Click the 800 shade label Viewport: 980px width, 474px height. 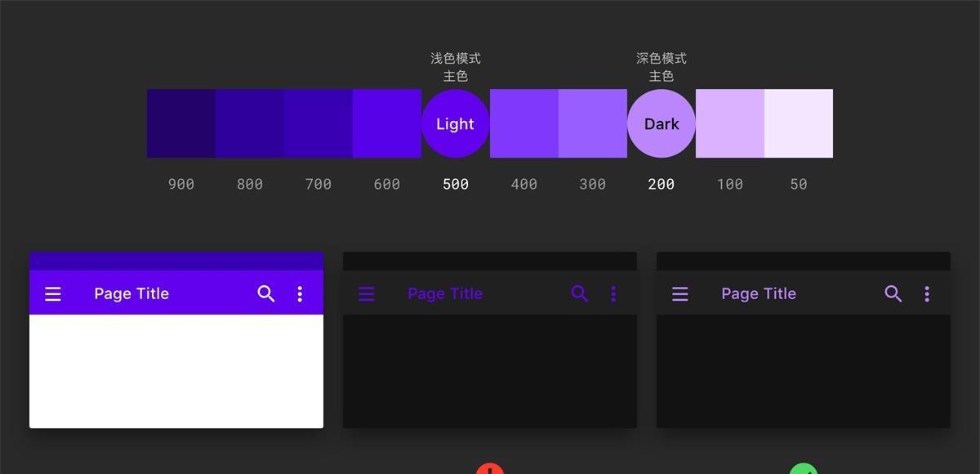tap(250, 185)
